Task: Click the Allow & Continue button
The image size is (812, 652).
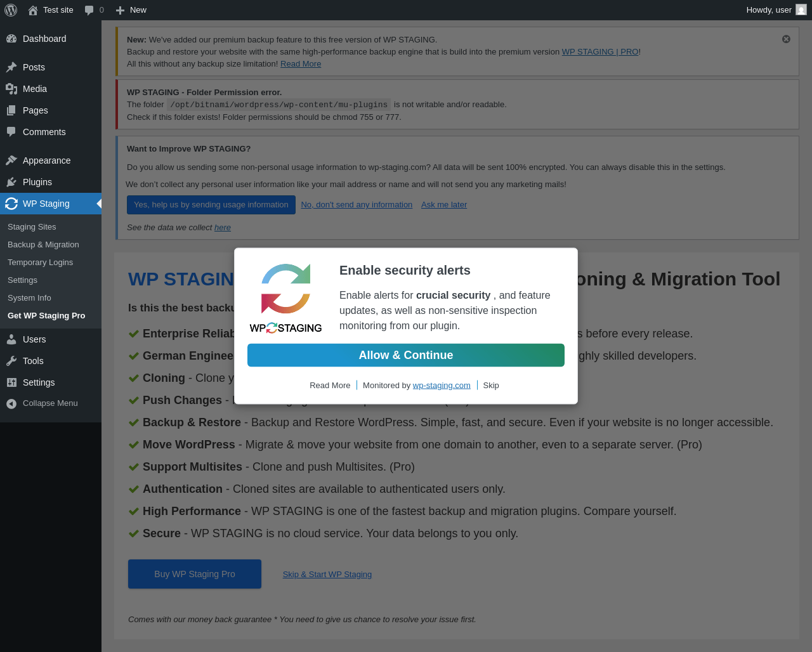Action: click(406, 355)
